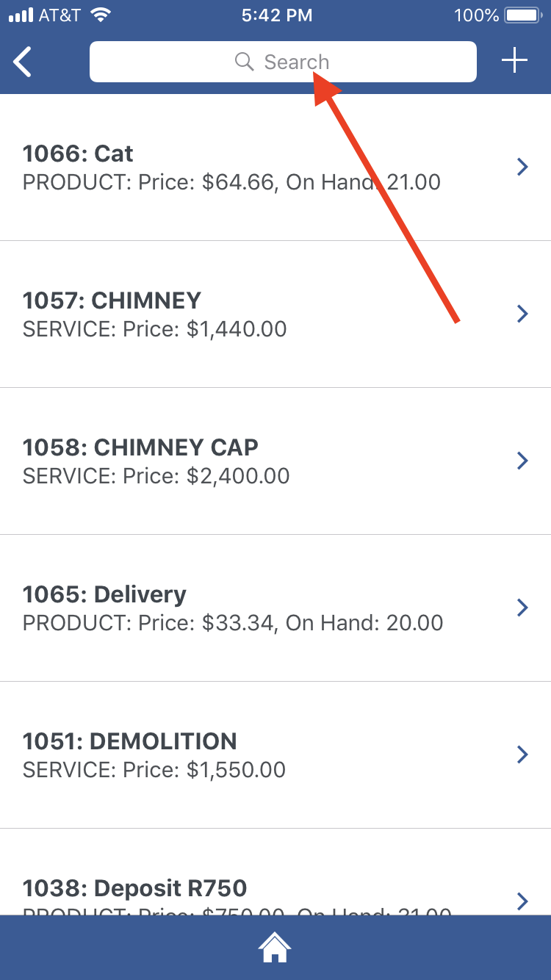Image resolution: width=551 pixels, height=980 pixels.
Task: Select the "1038: Deposit R750" title
Action: [x=134, y=888]
